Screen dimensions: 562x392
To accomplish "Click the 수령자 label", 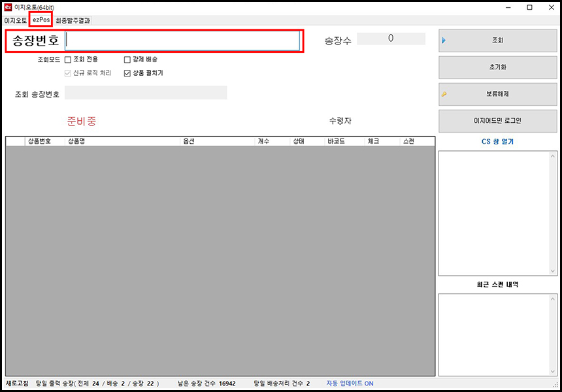I will (340, 121).
